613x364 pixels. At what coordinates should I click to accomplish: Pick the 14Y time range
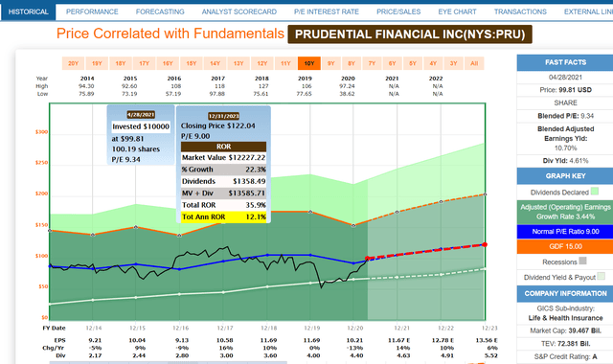pos(215,63)
